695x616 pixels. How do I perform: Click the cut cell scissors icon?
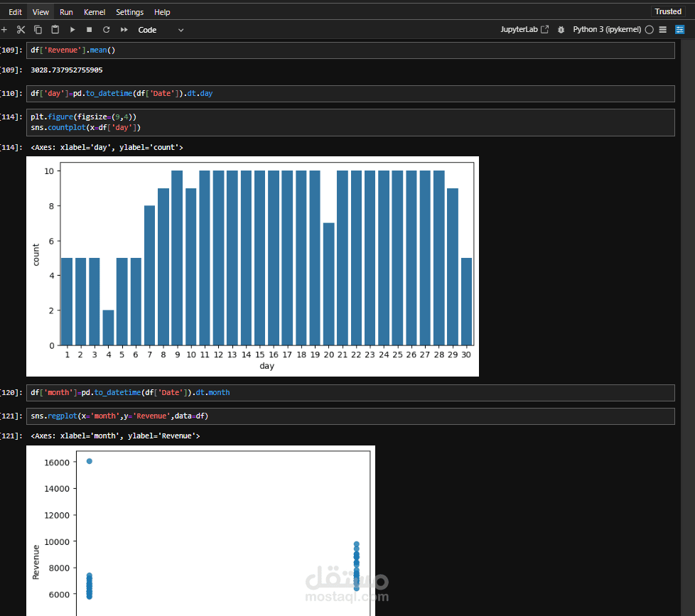click(21, 30)
